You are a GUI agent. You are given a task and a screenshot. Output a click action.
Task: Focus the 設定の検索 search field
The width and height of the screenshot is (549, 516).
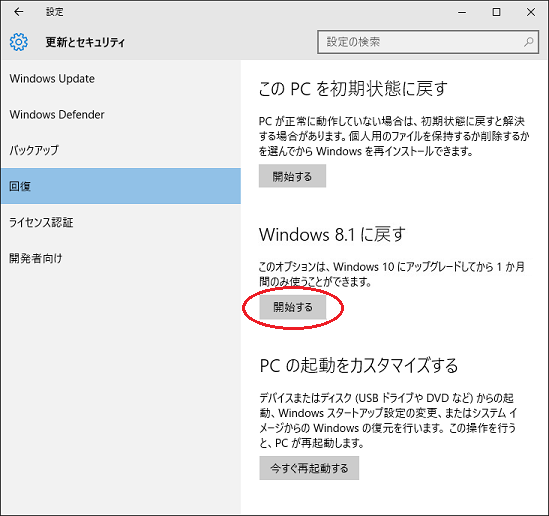tap(428, 42)
